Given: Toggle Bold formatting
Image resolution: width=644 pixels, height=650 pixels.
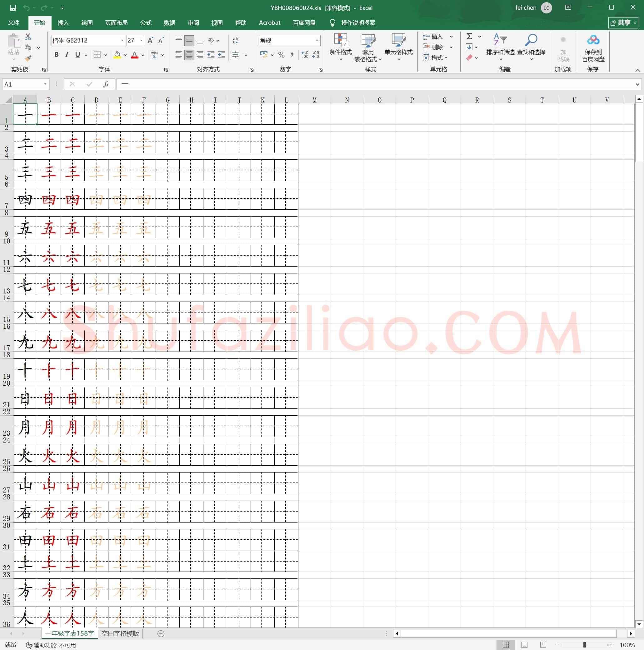Looking at the screenshot, I should [56, 54].
